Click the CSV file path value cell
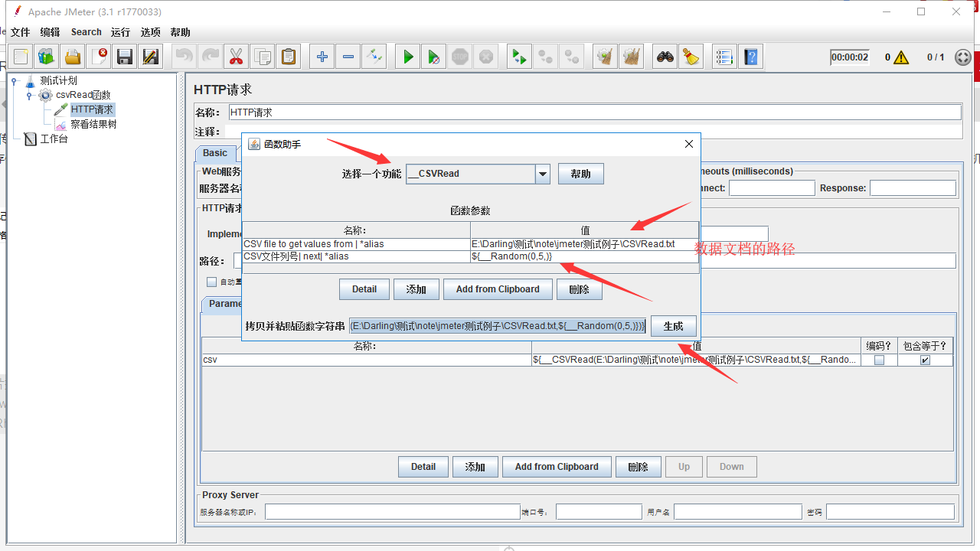Image resolution: width=980 pixels, height=551 pixels. coord(584,244)
